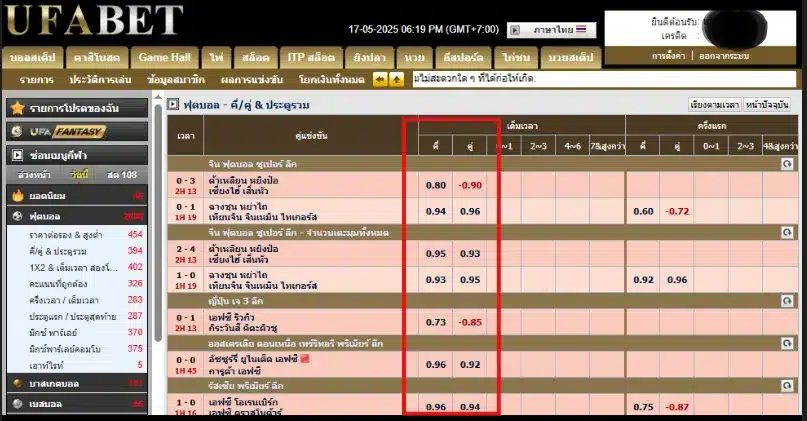Open ข้อมูลสมาชิก member info
The width and height of the screenshot is (807, 421).
(176, 80)
